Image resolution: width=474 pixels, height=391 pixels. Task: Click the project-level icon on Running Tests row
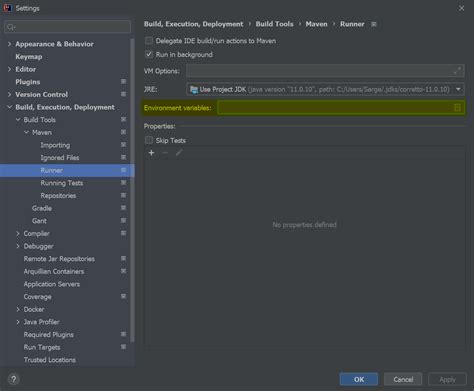coord(123,183)
